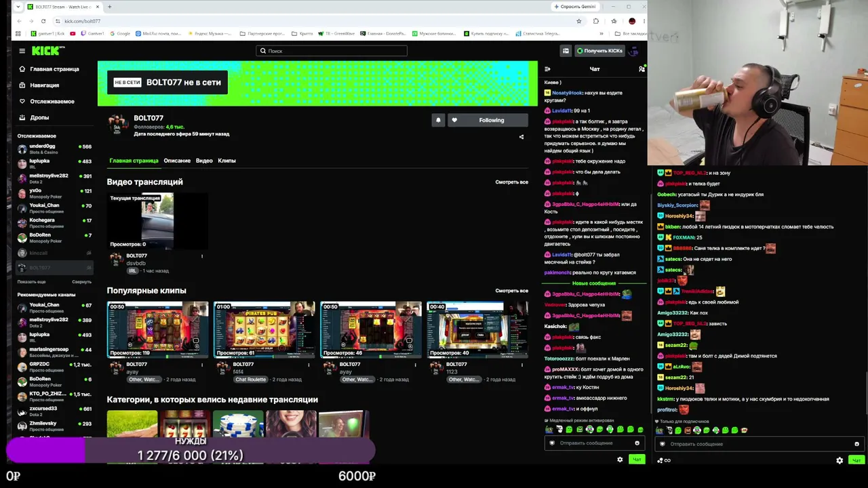Screen dimensions: 868x488
Task: Open luplupka in followed channels list
Action: (54, 163)
